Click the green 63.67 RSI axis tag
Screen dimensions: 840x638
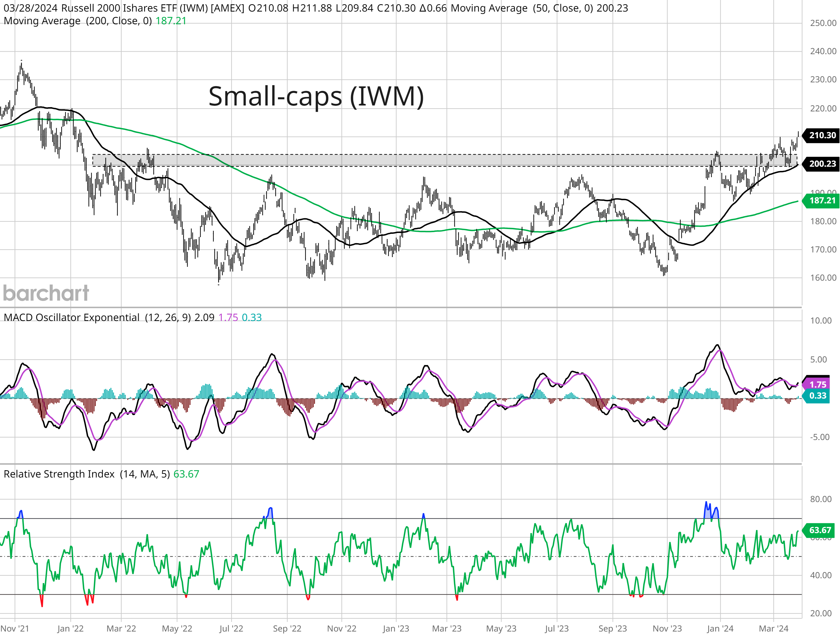click(x=818, y=530)
